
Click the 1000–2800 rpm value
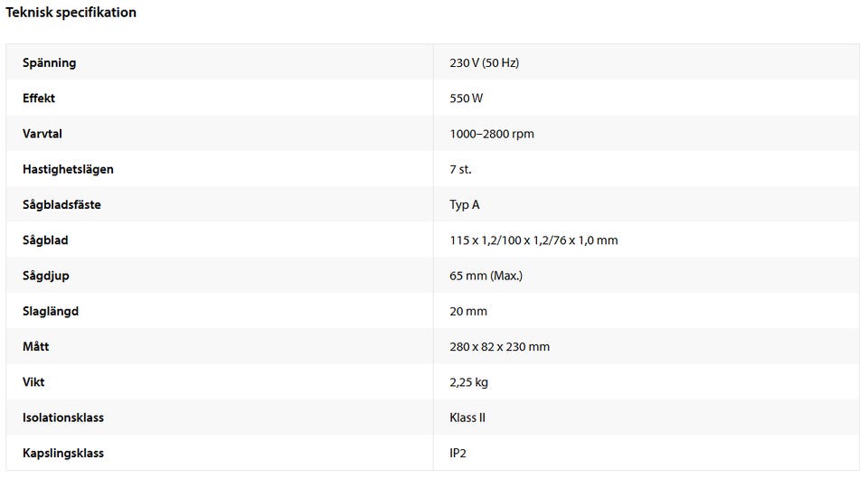click(x=491, y=134)
